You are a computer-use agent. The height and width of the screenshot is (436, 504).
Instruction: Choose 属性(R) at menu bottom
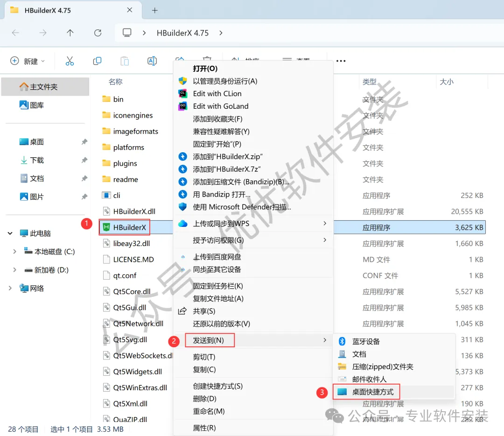[204, 428]
